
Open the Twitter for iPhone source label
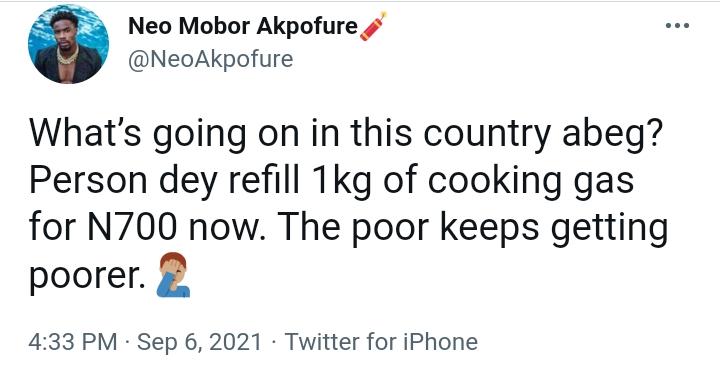381,342
